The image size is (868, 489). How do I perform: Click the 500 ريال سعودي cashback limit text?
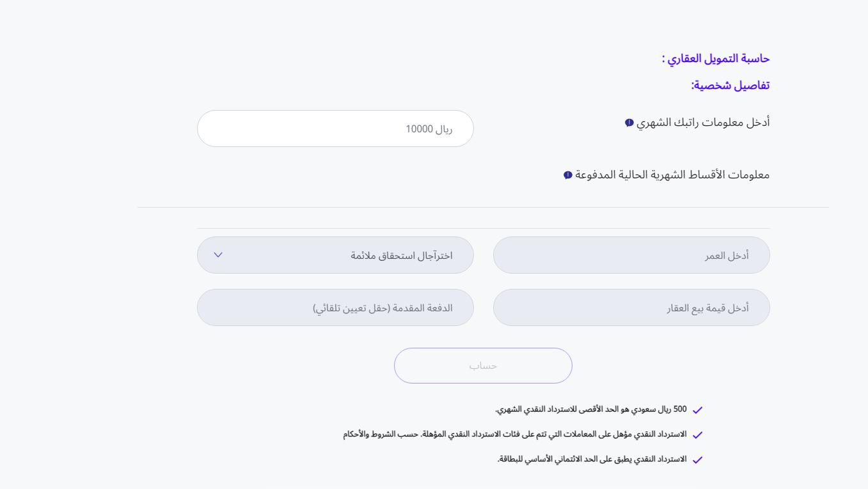click(x=590, y=409)
